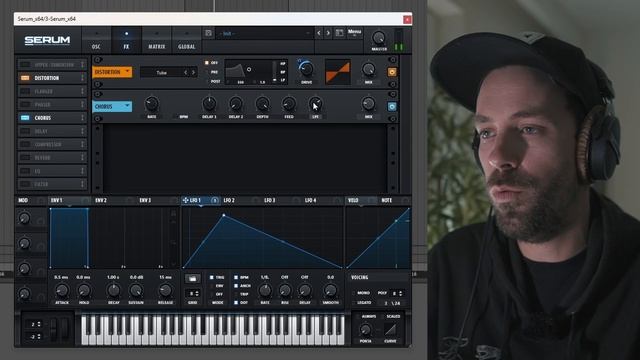This screenshot has width=640, height=360.
Task: Open the Distortion effect dropdown
Action: 112,72
